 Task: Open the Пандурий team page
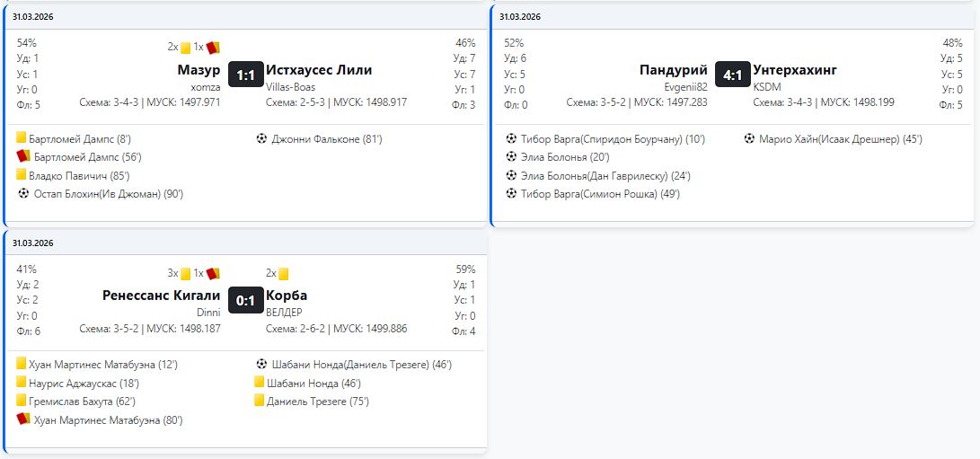click(673, 70)
